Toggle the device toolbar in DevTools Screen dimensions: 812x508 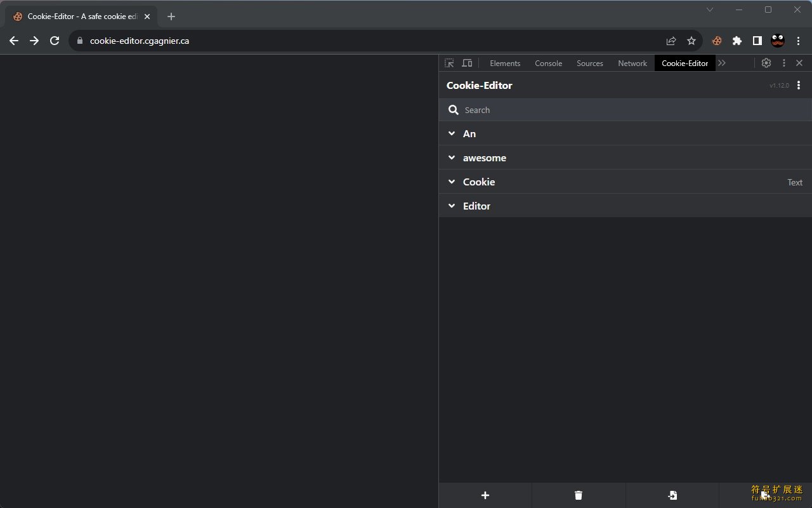467,63
